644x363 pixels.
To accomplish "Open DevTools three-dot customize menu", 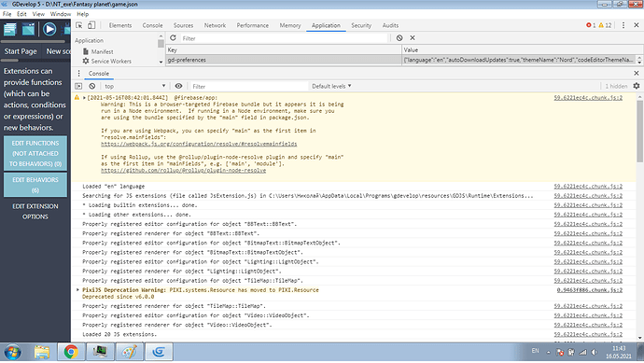I will [x=623, y=25].
